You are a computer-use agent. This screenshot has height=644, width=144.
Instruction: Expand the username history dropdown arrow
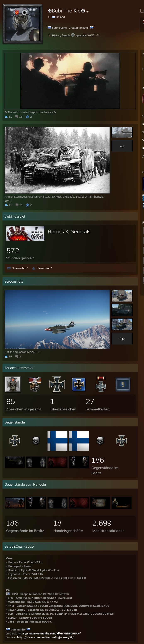coord(87,12)
